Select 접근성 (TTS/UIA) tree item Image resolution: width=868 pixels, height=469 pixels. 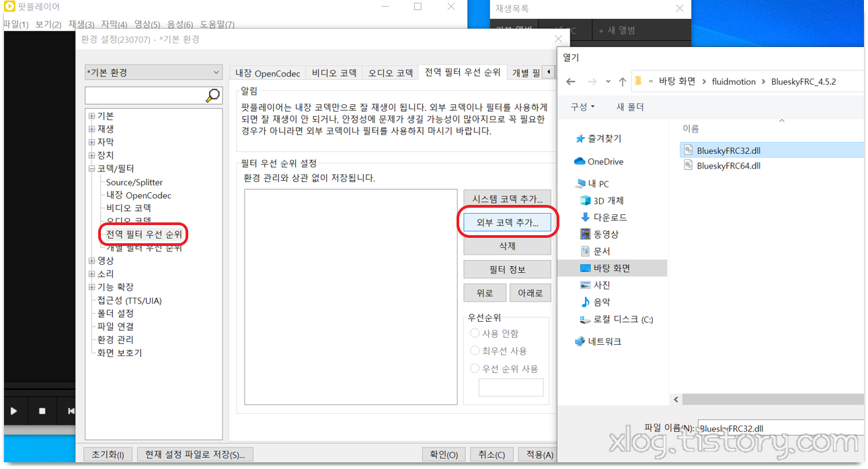(129, 300)
